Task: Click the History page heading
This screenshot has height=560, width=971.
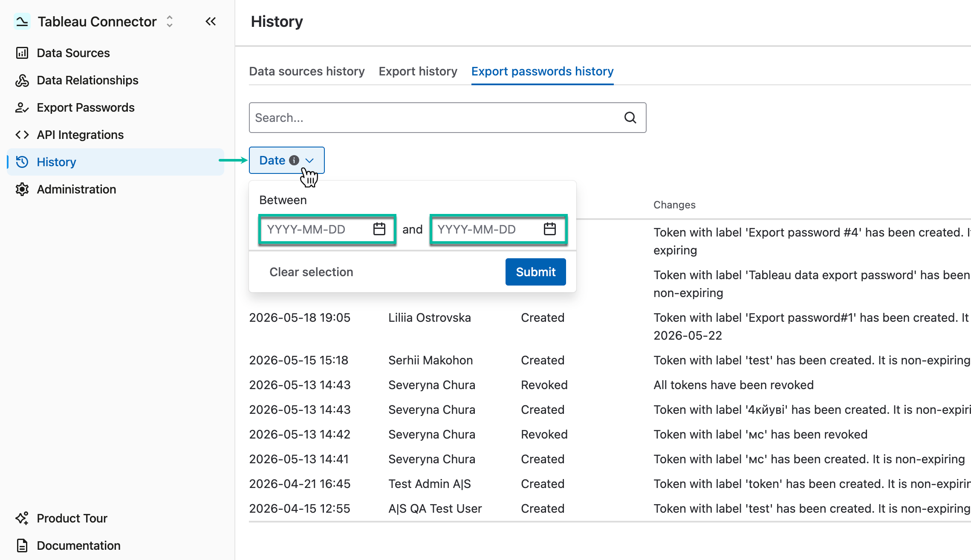Action: point(277,21)
